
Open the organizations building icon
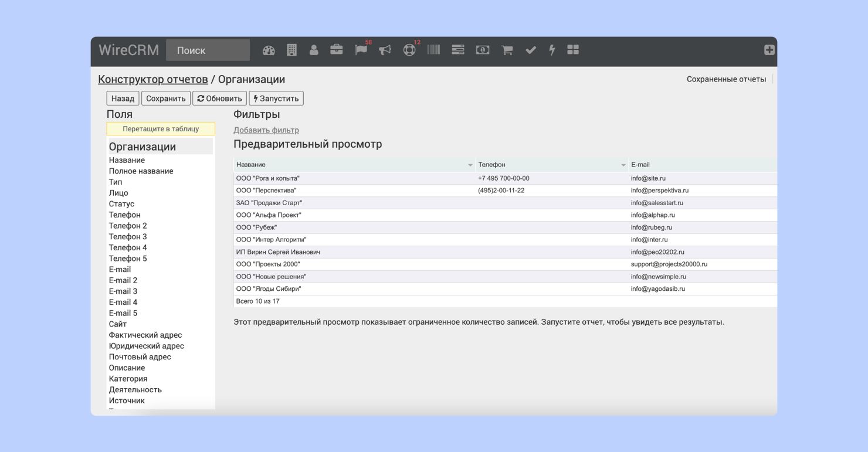click(x=291, y=50)
